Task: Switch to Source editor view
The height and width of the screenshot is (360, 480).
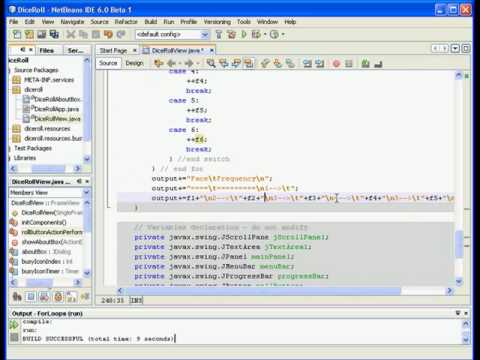Action: [108, 63]
